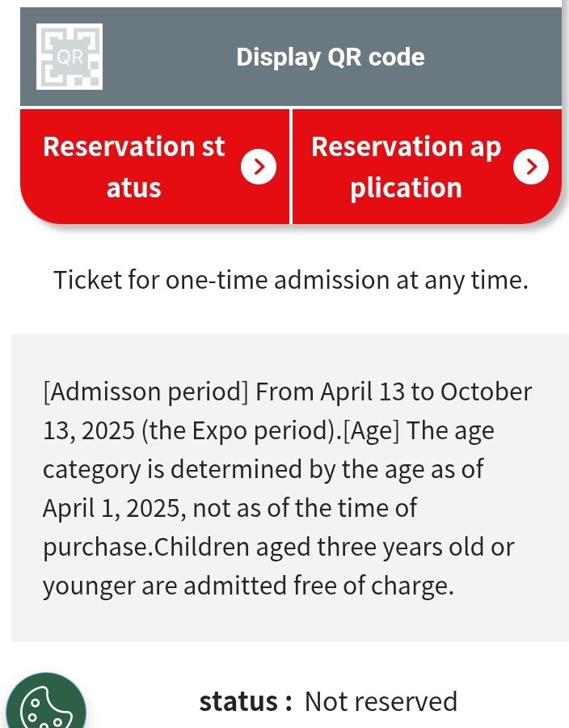
Task: Click the 'the Expo period' text
Action: tap(238, 430)
